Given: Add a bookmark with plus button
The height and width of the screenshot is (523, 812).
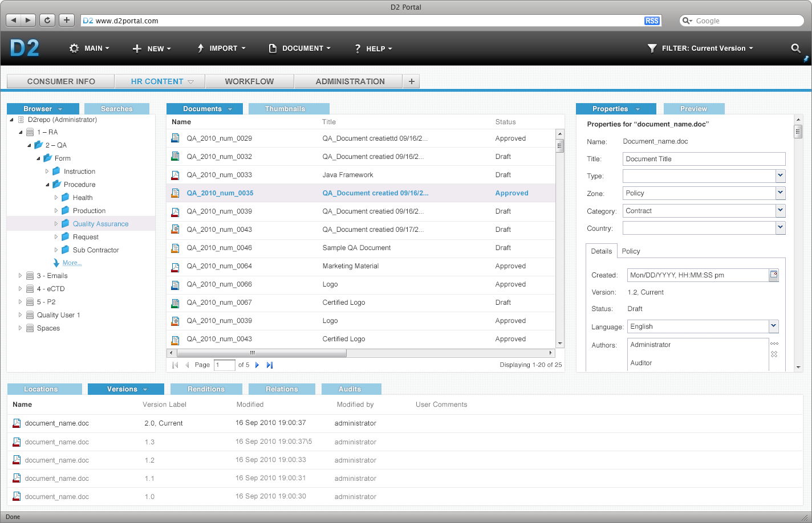Looking at the screenshot, I should click(67, 20).
